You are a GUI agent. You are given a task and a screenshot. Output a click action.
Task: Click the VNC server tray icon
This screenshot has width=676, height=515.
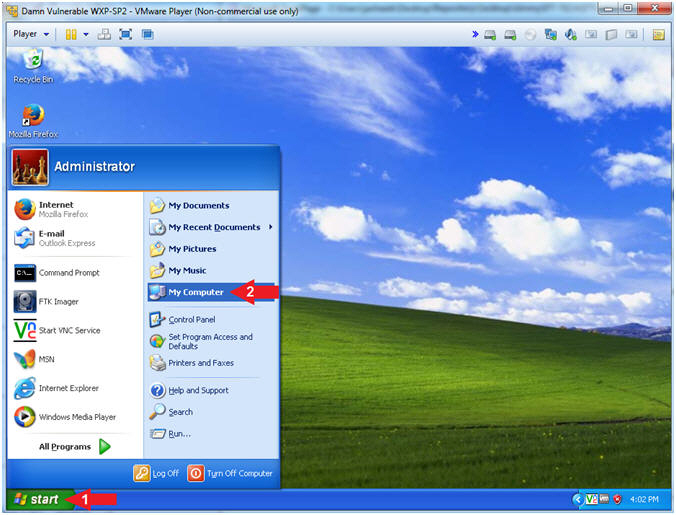pos(591,499)
